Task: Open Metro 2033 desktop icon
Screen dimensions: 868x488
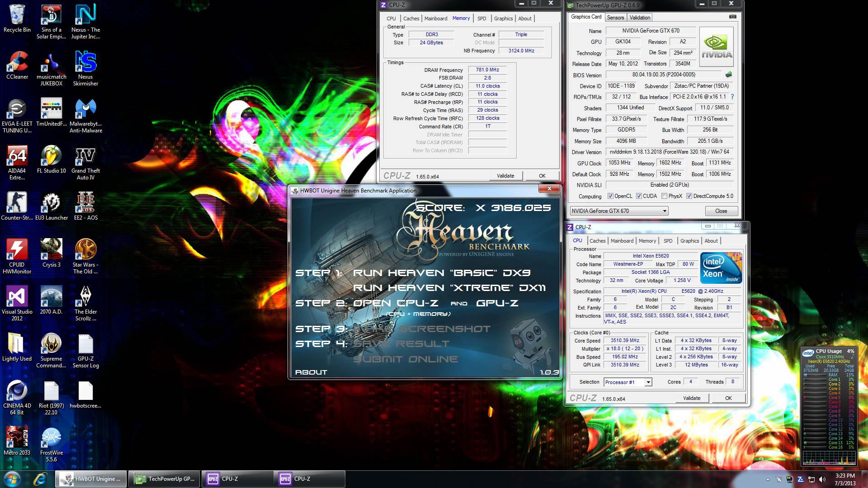Action: pos(17,441)
